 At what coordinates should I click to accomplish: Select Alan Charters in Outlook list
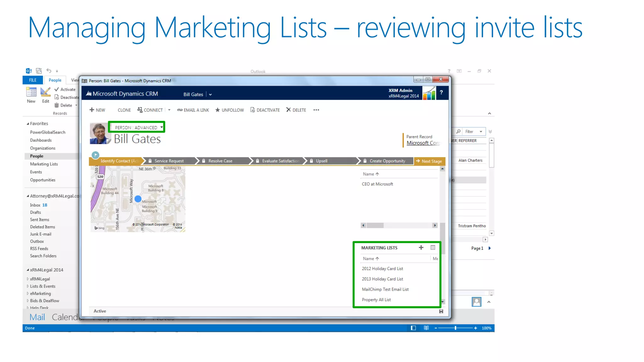tap(470, 160)
